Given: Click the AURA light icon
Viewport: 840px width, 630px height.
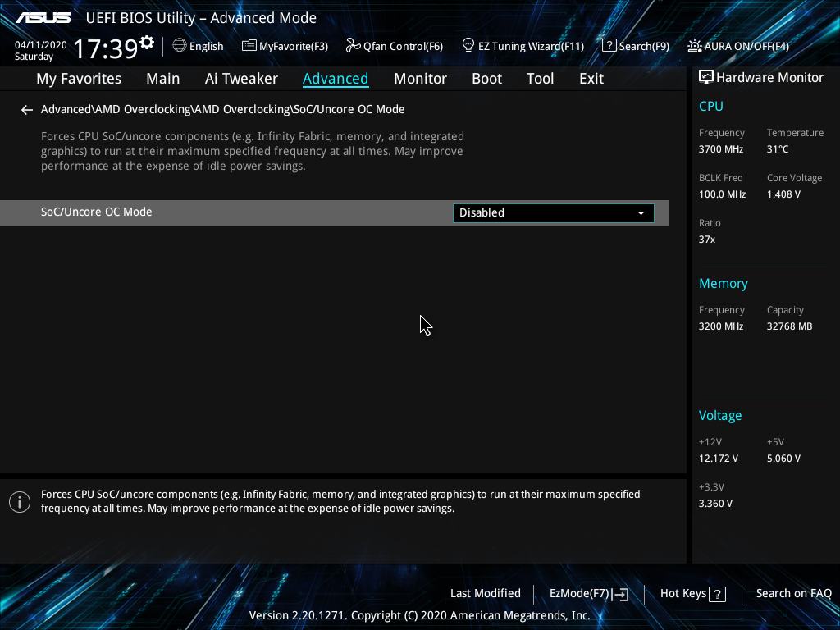Looking at the screenshot, I should 694,46.
